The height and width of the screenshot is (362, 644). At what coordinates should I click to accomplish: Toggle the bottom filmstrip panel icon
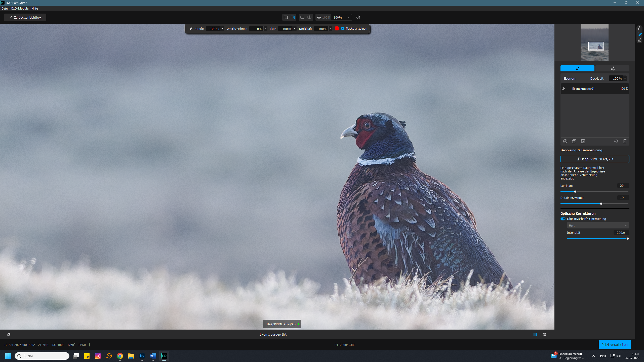[x=286, y=17]
